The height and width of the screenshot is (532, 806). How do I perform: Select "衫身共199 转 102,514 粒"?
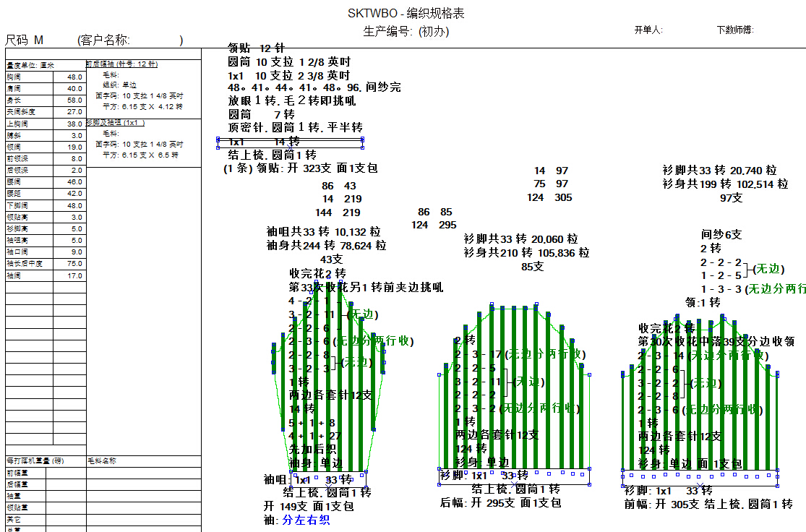tap(725, 184)
